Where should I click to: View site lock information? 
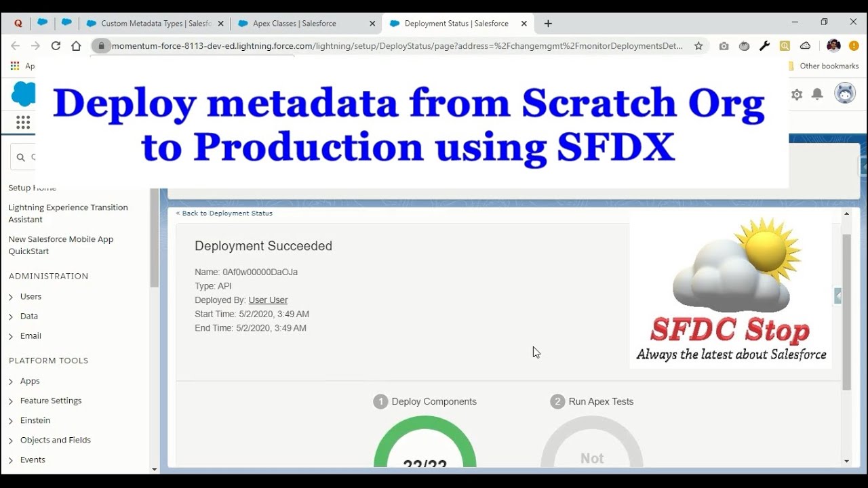pyautogui.click(x=101, y=45)
